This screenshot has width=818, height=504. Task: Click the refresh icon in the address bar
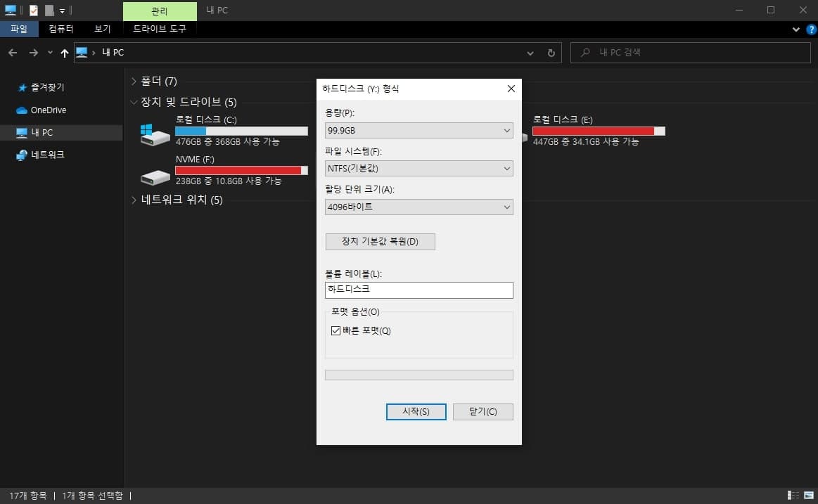coord(551,52)
